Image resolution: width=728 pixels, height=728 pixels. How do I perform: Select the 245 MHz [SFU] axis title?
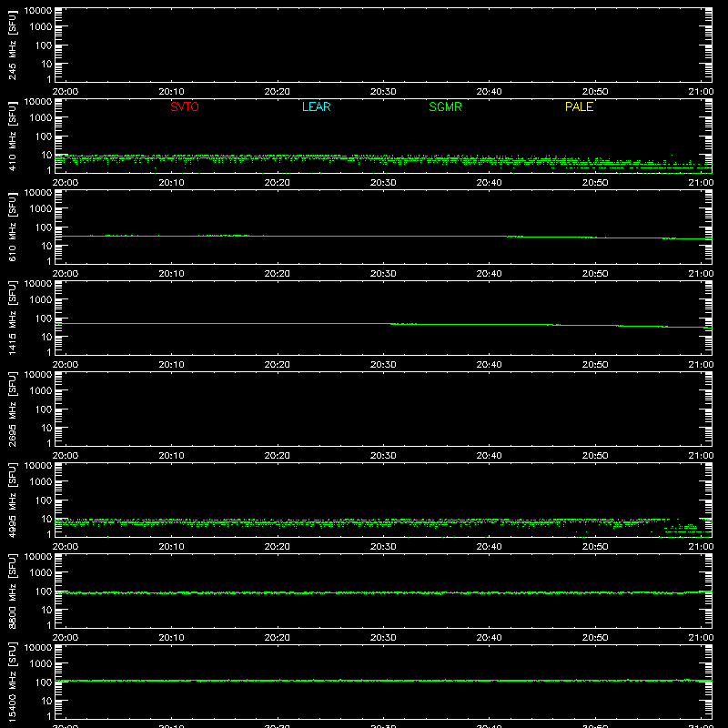coord(12,45)
